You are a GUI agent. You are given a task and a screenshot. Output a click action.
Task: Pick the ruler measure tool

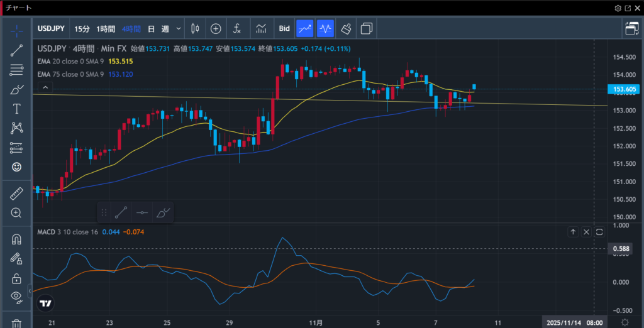click(x=17, y=194)
